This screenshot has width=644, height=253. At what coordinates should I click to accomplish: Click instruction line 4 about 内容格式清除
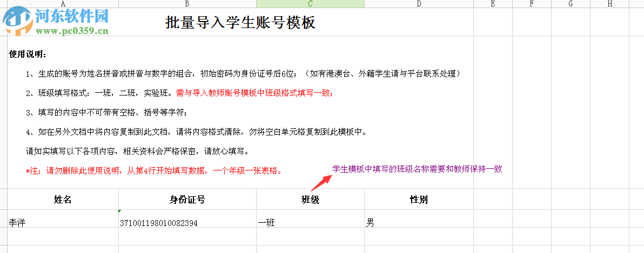tap(196, 132)
